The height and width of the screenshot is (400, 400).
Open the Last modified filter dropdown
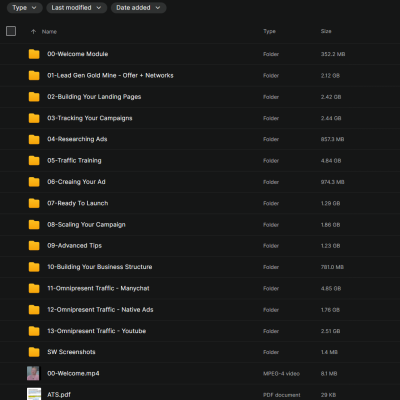click(x=76, y=8)
